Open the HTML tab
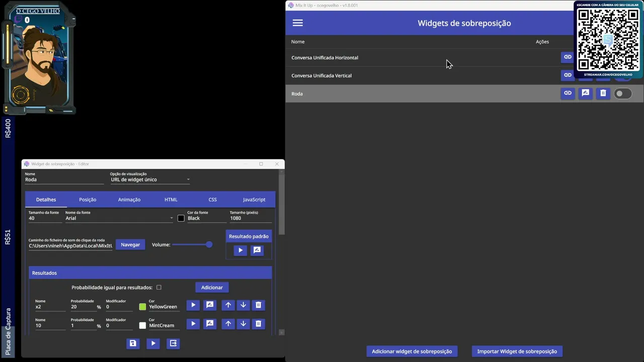This screenshot has height=362, width=644. point(171,200)
